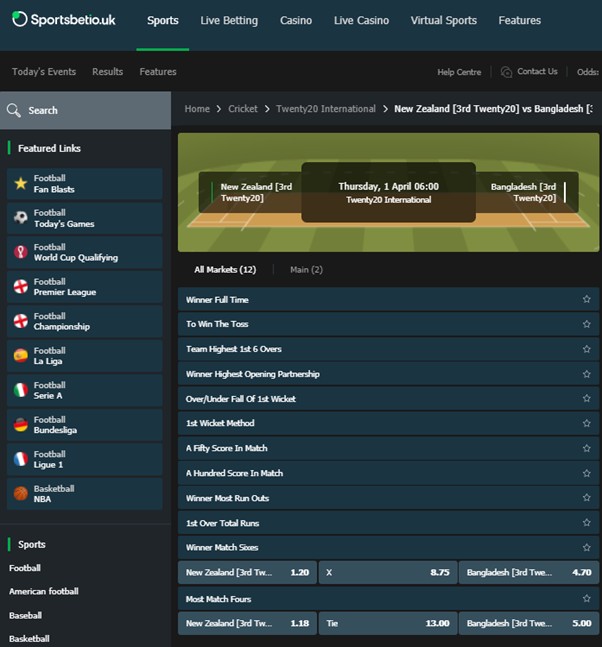Click the World Cup Qualifying trophy icon

(x=21, y=252)
